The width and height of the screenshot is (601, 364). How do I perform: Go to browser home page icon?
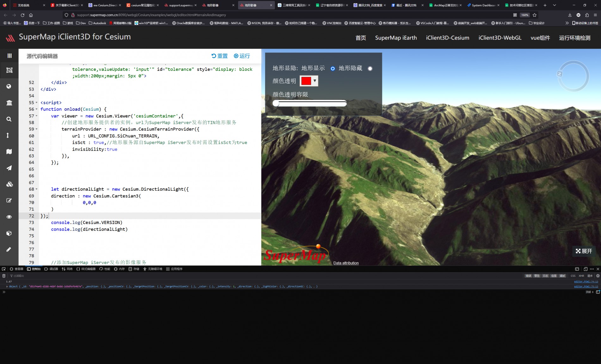coord(31,15)
